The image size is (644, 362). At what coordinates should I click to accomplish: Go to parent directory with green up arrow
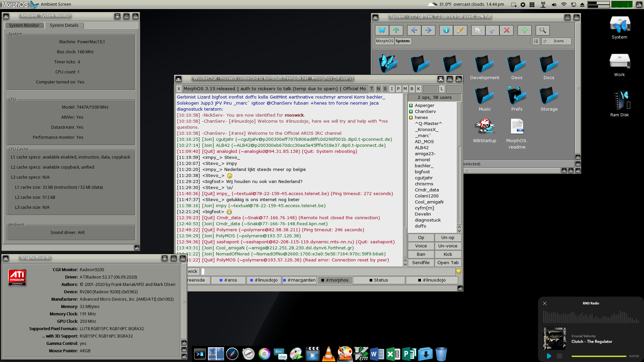tap(396, 30)
